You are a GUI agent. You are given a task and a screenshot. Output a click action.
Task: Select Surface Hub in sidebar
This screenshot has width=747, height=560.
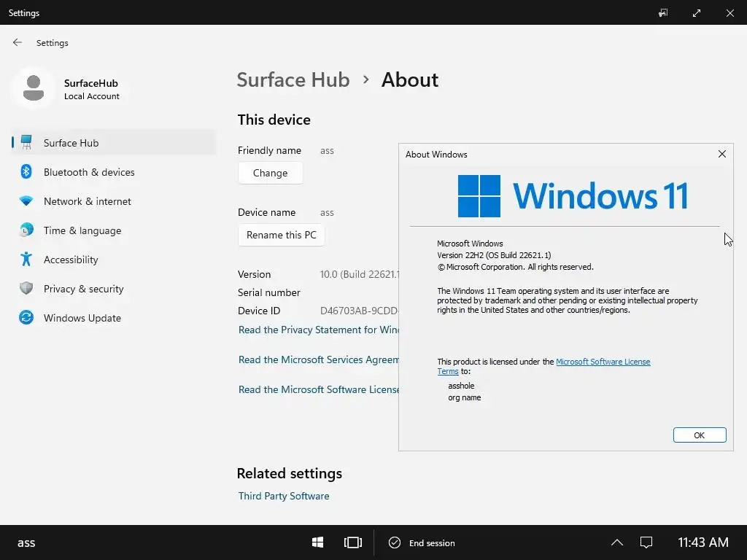click(114, 143)
